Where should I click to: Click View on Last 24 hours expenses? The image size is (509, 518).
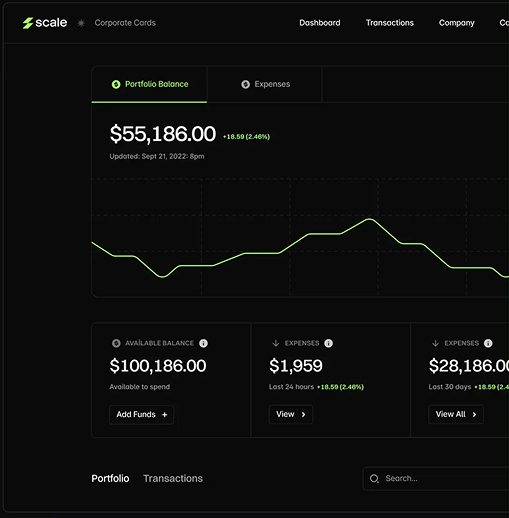(291, 414)
